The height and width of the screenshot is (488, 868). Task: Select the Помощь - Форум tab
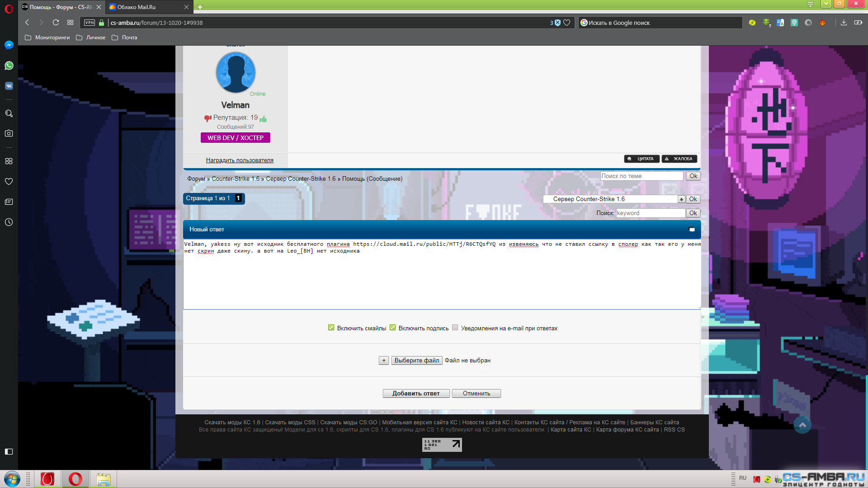tap(57, 7)
